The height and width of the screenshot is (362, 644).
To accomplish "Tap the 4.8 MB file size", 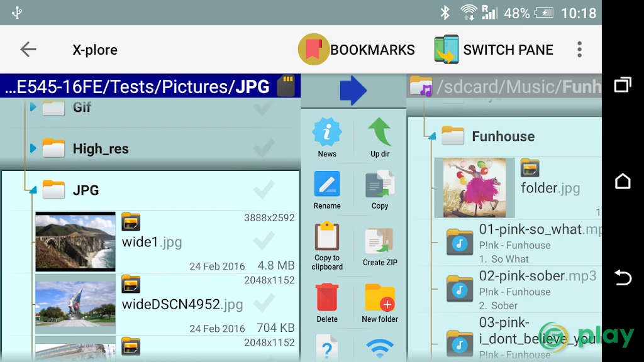I will (276, 266).
